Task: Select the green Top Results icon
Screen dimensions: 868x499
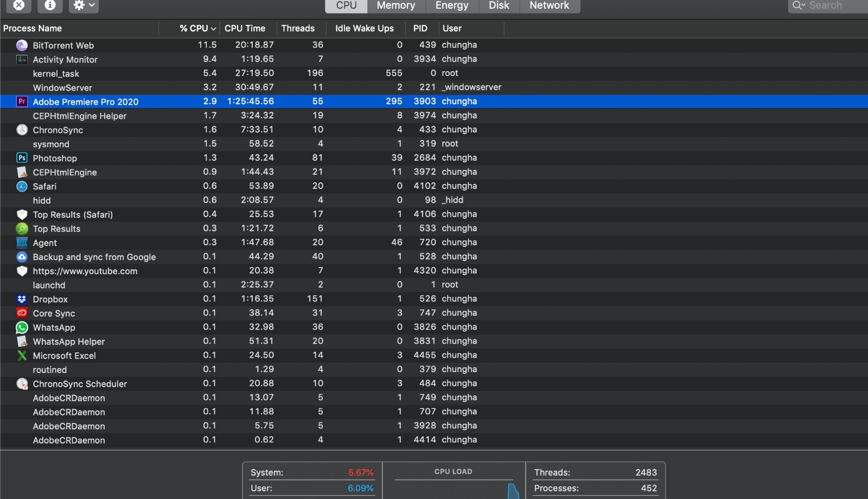Action: click(x=22, y=229)
